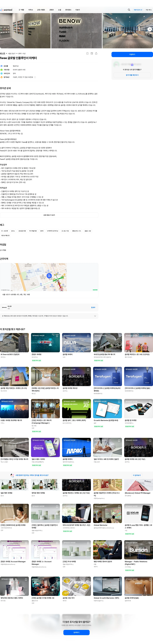153x644 pixels.
Task: Click 더 알아보기 on the resume banner
Action: (137, 475)
